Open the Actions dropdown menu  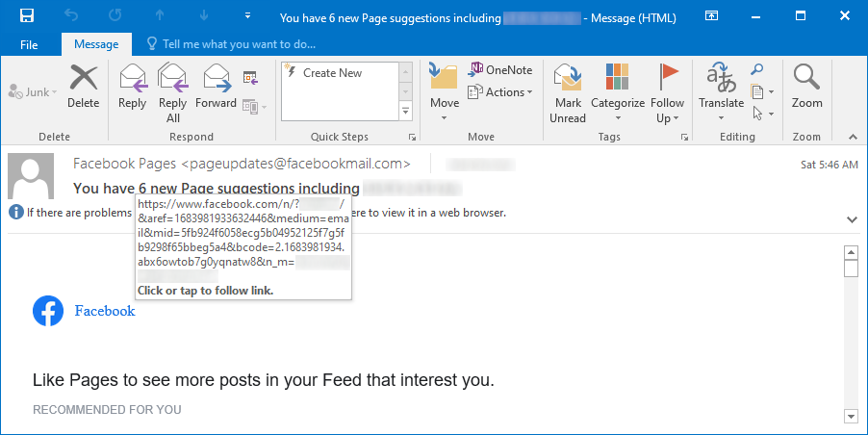coord(500,92)
